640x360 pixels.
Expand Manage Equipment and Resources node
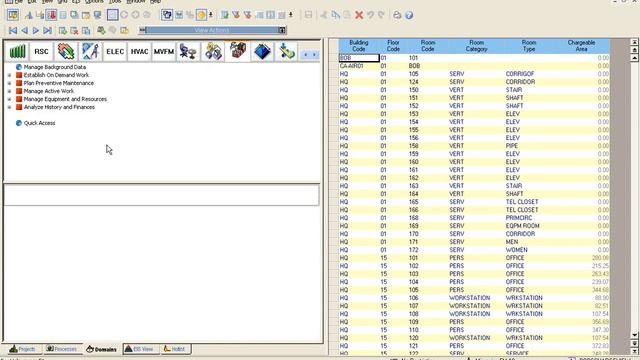coord(9,99)
